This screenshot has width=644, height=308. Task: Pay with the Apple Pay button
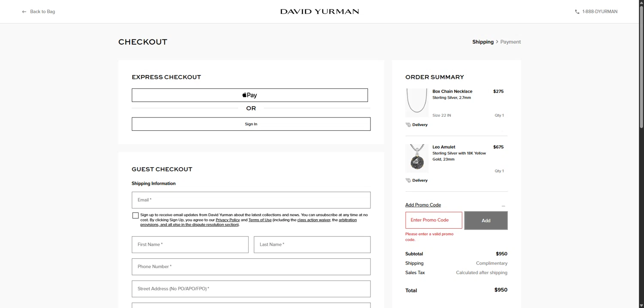tap(249, 95)
